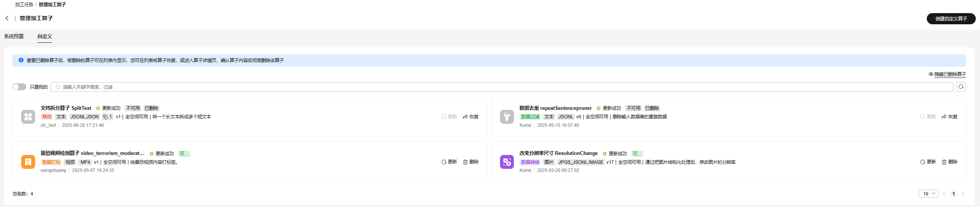
Task: Go to next page arrow in pagination
Action: pos(963,194)
